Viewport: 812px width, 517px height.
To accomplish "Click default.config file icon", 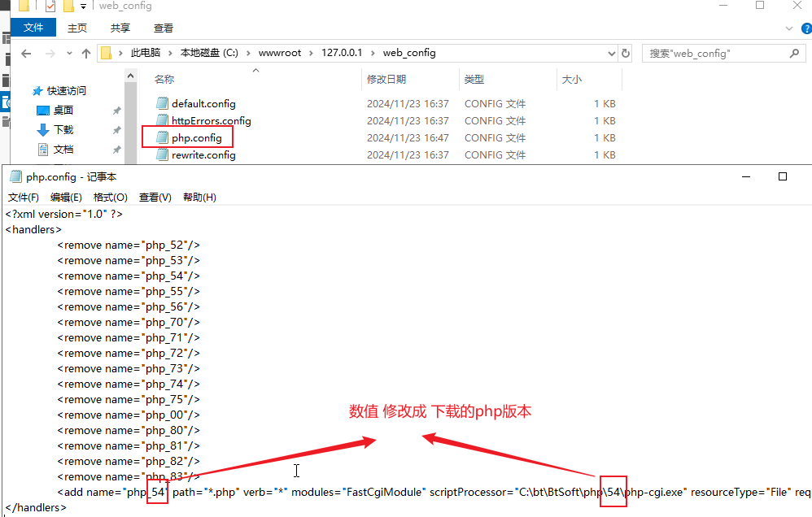I will pyautogui.click(x=163, y=103).
